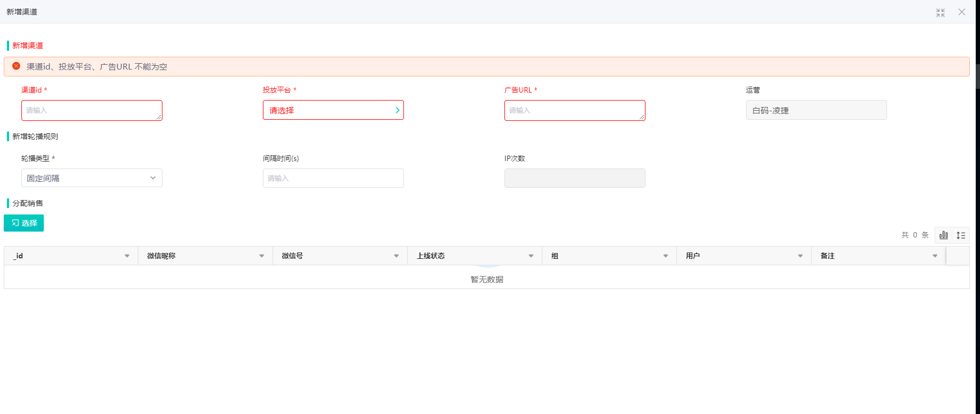Screen dimensions: 980x414
Task: Open the 投放平台 selector
Action: tap(333, 110)
